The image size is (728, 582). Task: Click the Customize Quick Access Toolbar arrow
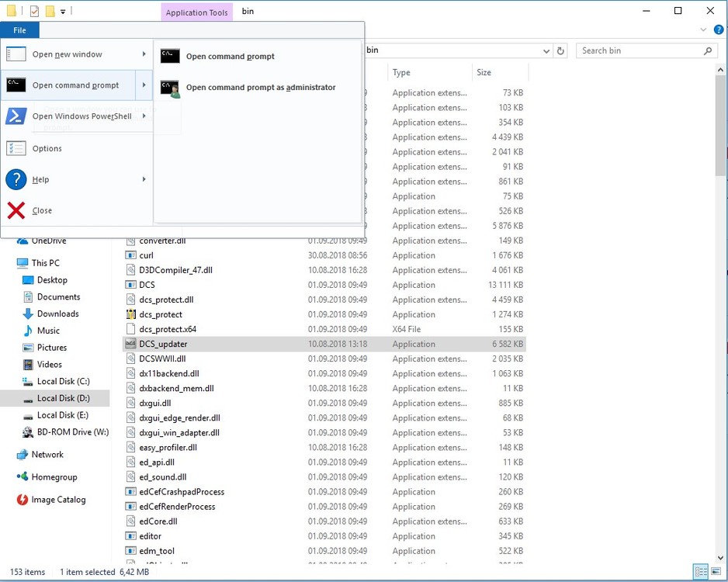pyautogui.click(x=62, y=11)
